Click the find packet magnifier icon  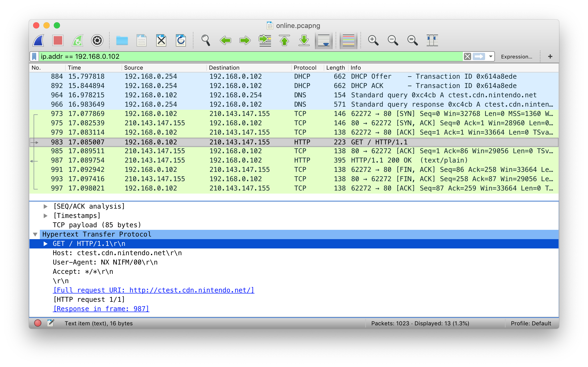206,41
